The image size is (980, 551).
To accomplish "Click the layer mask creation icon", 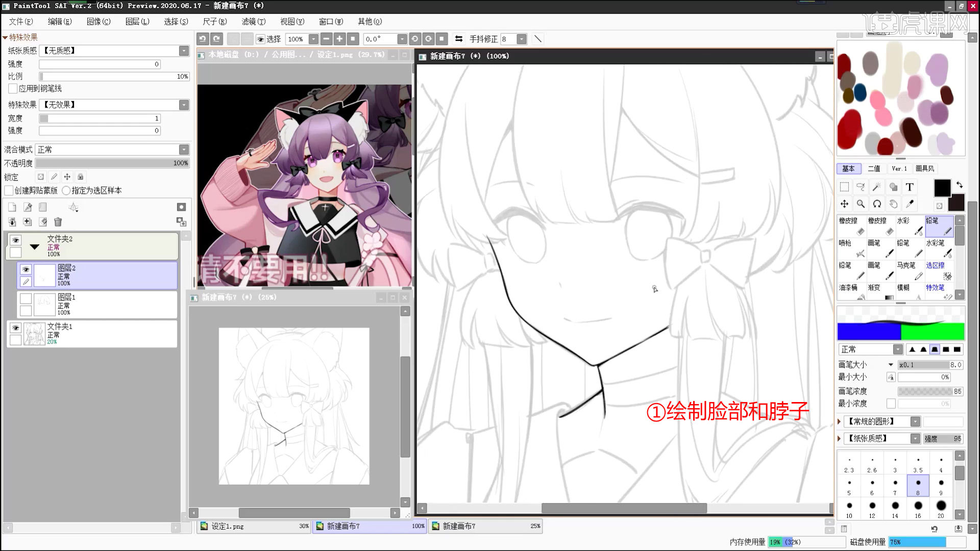I will 181,207.
